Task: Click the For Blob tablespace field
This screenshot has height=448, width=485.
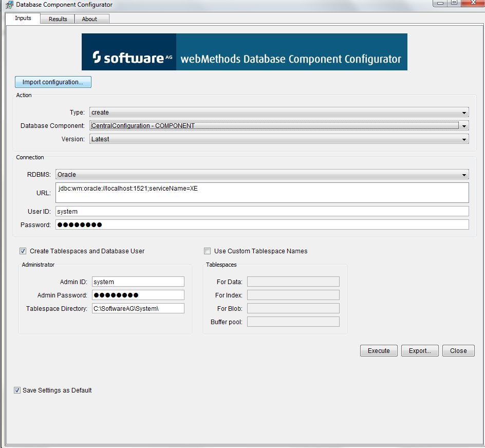Action: pyautogui.click(x=293, y=308)
